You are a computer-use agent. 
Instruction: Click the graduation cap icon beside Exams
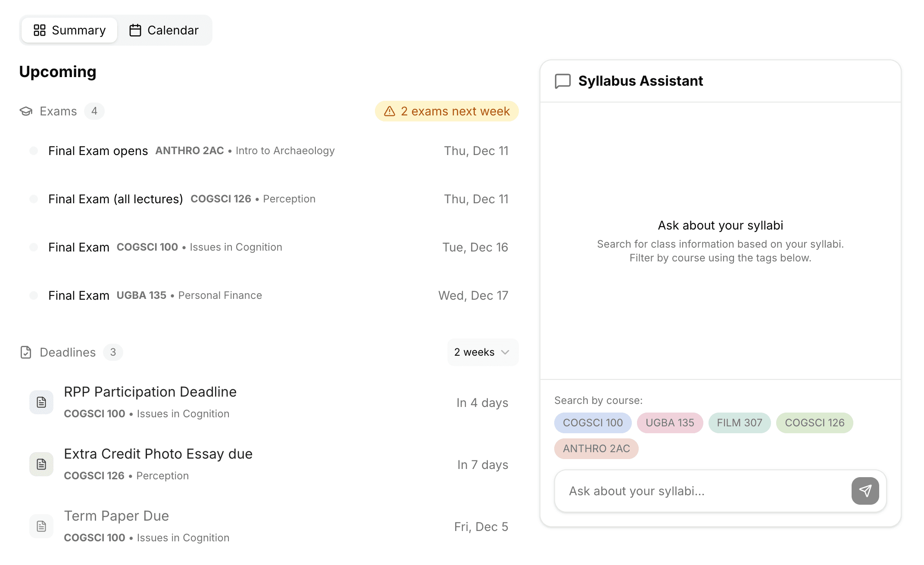[x=27, y=111]
